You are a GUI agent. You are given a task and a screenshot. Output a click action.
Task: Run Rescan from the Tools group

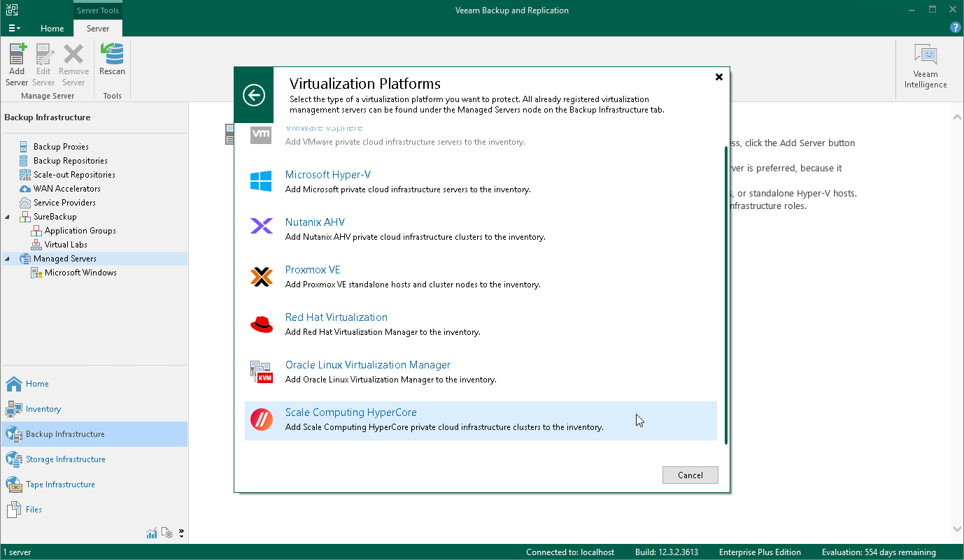pos(112,60)
